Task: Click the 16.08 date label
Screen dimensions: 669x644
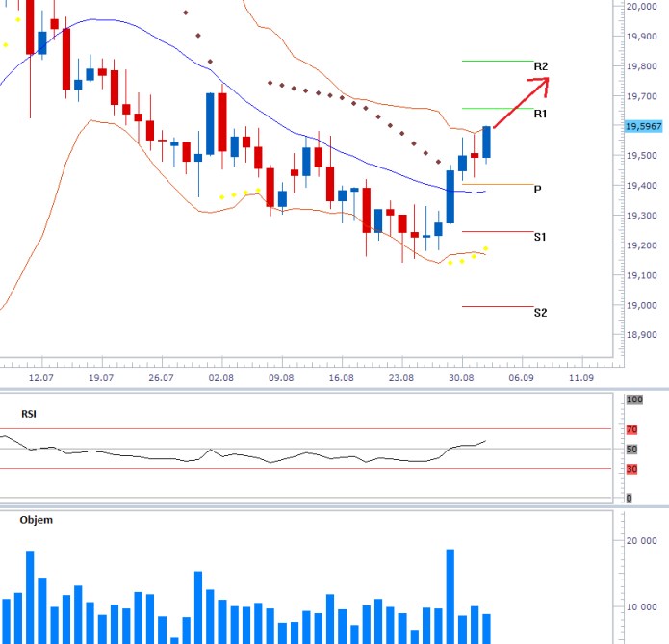Action: (x=342, y=378)
